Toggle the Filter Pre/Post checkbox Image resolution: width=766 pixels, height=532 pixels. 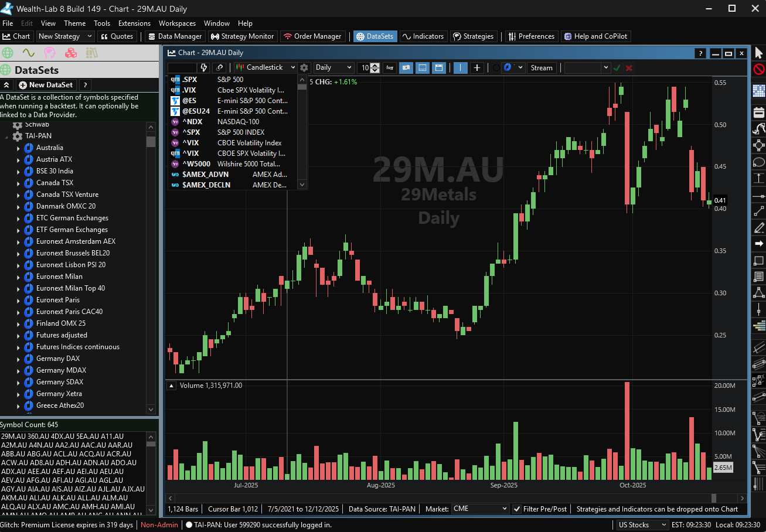point(517,509)
